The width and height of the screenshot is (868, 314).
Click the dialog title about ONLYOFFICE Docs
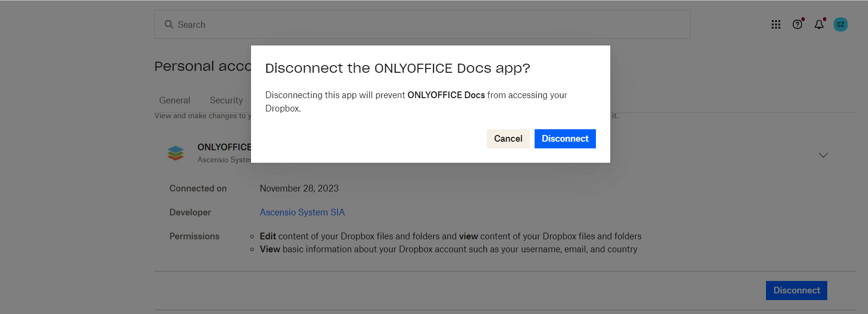[x=398, y=68]
